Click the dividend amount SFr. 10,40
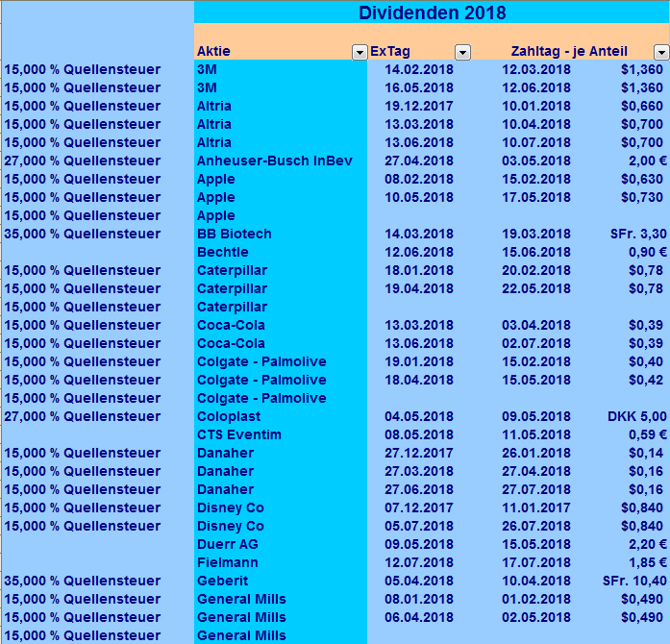This screenshot has height=644, width=670. [634, 581]
